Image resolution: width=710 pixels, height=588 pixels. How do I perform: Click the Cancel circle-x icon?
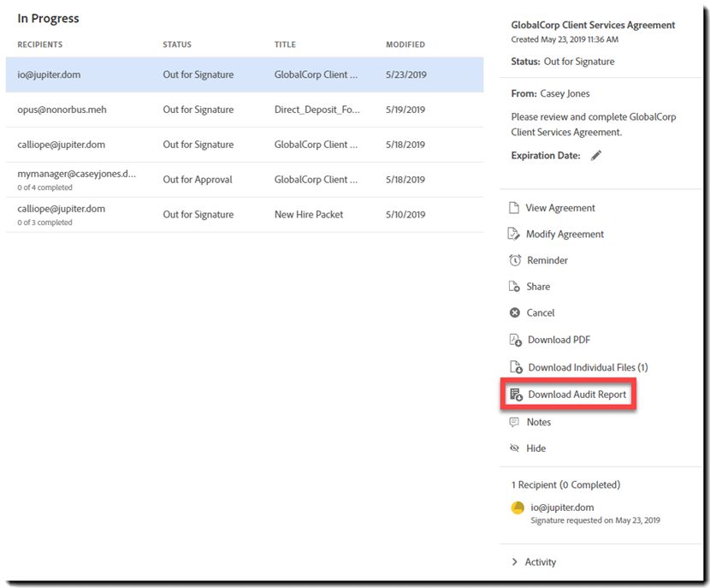tap(515, 313)
